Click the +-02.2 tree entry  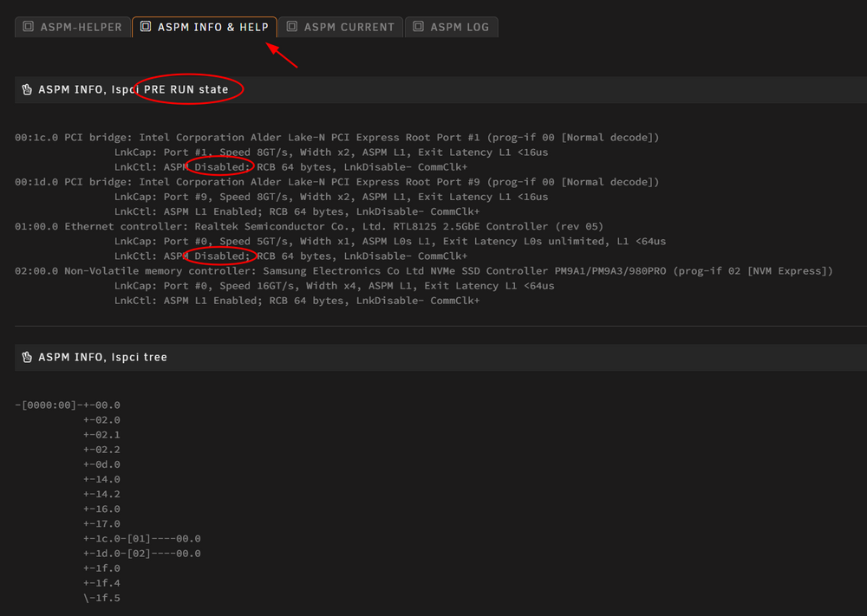point(101,450)
